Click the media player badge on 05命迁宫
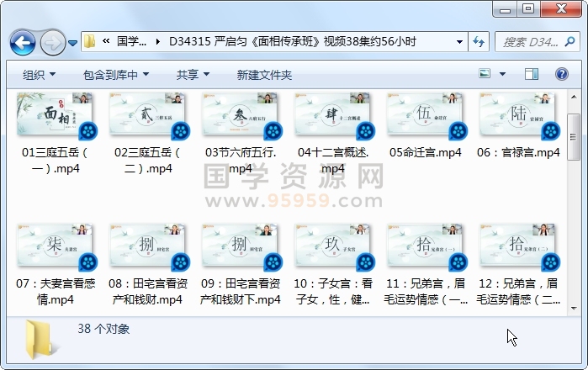 458,131
